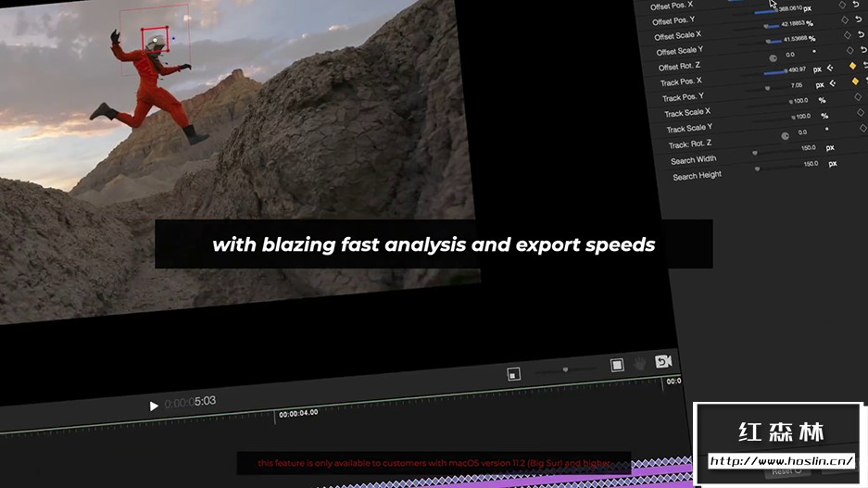
Task: Click the 42.18853 % value field
Action: pyautogui.click(x=793, y=23)
